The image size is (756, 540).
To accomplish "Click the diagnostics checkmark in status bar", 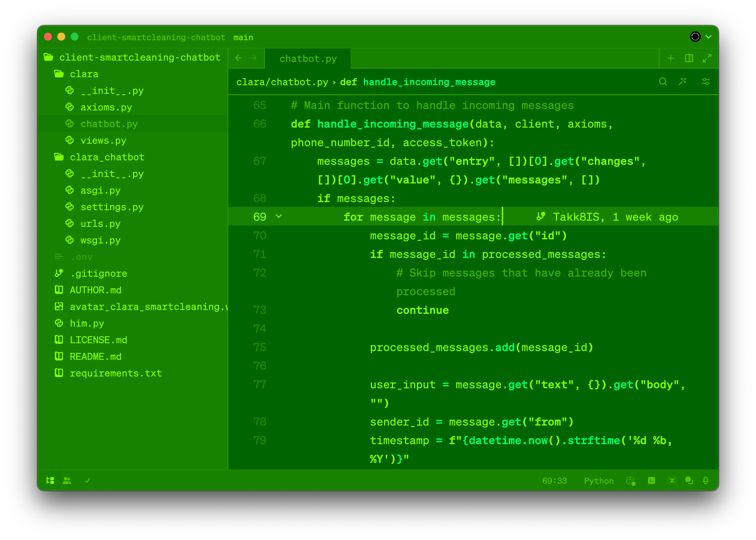I will pyautogui.click(x=88, y=480).
